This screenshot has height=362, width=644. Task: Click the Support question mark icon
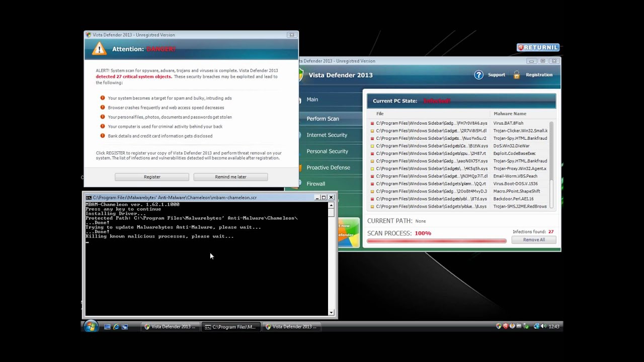coord(478,75)
